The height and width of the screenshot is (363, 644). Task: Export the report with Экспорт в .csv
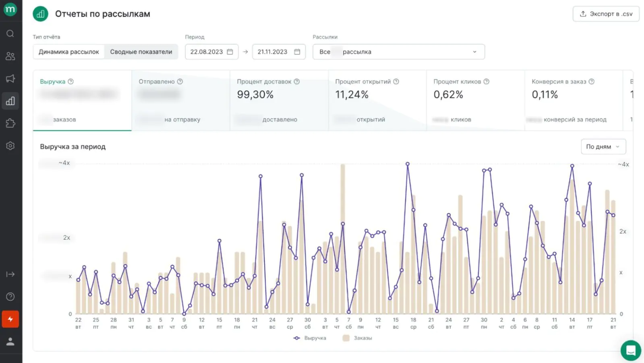click(606, 14)
